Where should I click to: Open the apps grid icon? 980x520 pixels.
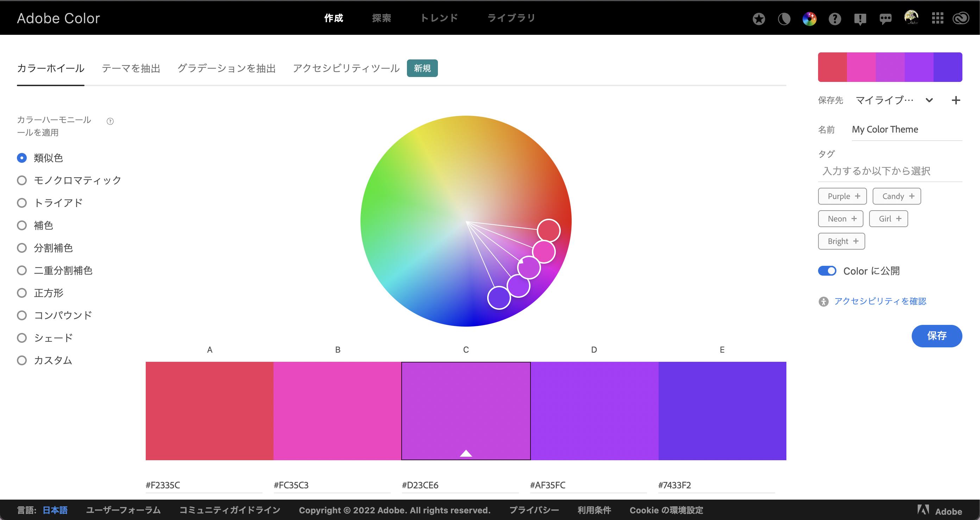(937, 18)
